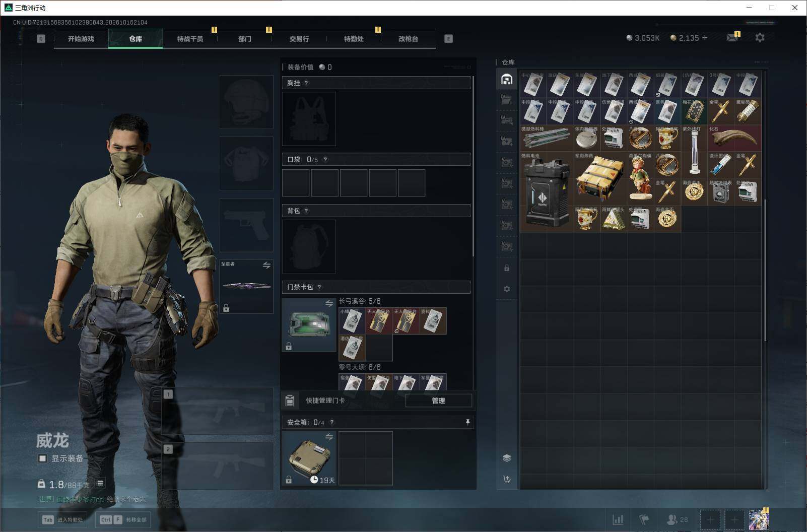This screenshot has width=807, height=532.
Task: Click the empty helmet equipment slot
Action: [246, 102]
